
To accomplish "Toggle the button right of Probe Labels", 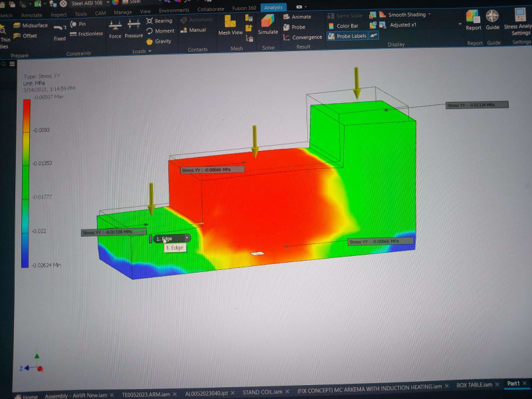I will pos(374,35).
